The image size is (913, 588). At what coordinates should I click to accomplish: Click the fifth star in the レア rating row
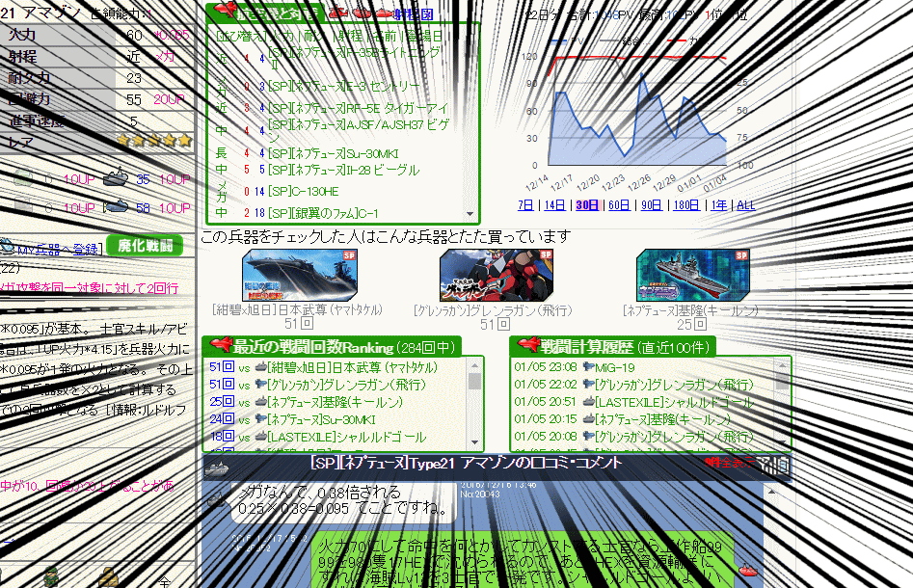[185, 140]
